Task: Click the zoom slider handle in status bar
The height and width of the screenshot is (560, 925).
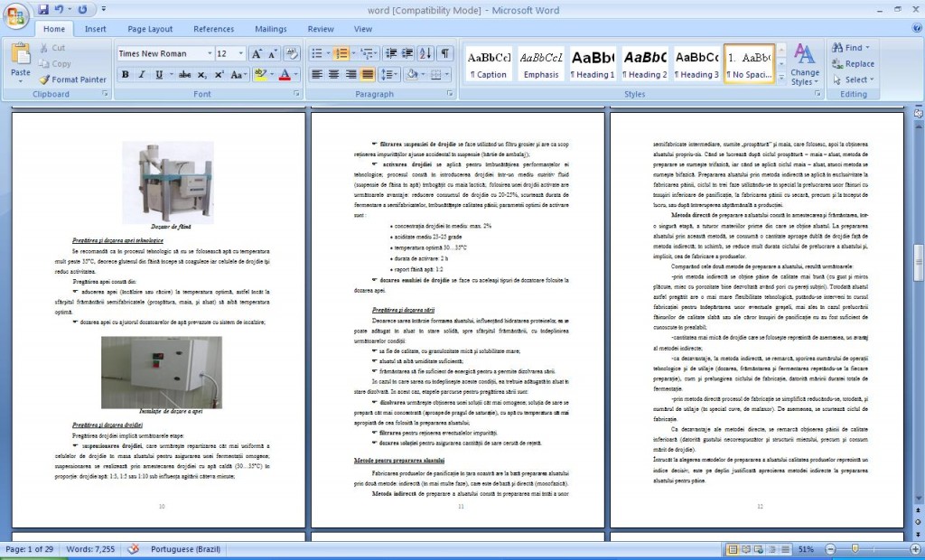Action: coord(855,549)
